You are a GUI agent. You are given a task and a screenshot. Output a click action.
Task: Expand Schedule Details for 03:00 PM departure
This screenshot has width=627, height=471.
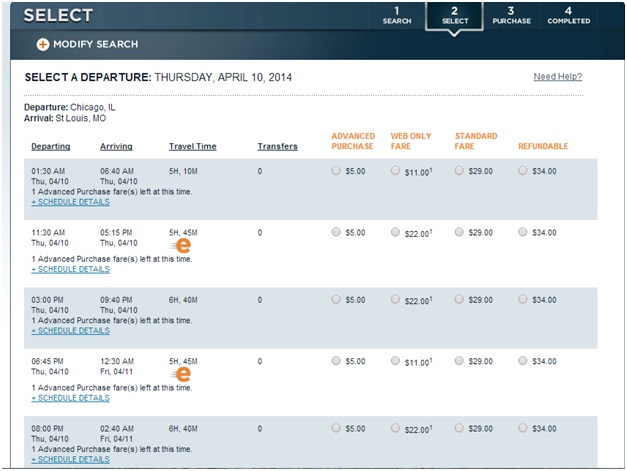[70, 331]
